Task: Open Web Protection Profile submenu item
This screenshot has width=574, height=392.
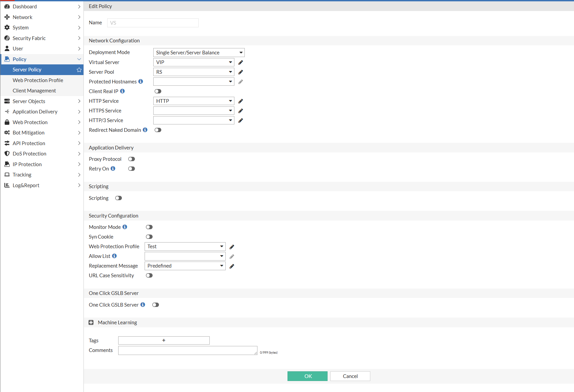Action: pyautogui.click(x=38, y=80)
